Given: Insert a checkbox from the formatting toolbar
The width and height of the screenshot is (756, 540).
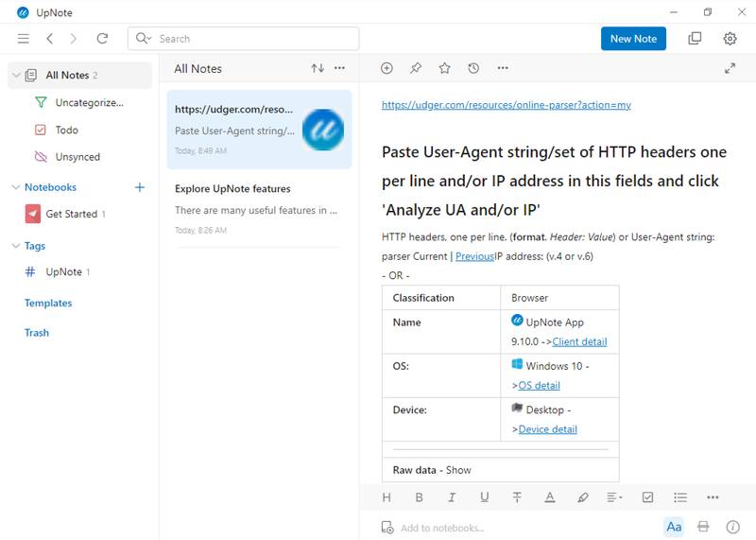Looking at the screenshot, I should (647, 497).
